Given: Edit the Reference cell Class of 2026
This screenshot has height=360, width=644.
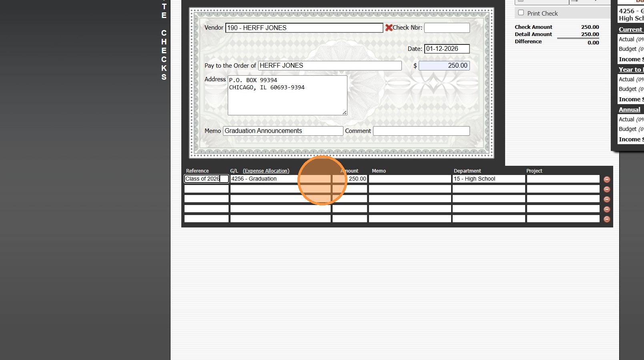Looking at the screenshot, I should point(207,179).
